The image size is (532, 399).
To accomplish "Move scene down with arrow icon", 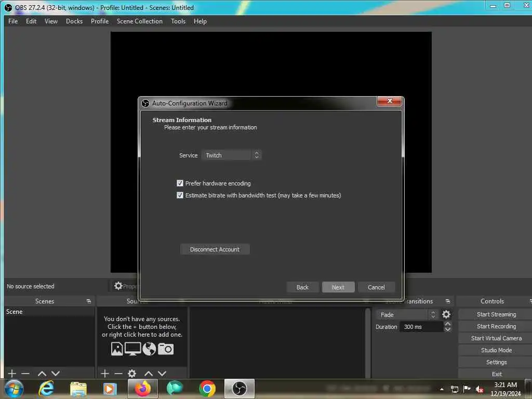I will (x=56, y=374).
